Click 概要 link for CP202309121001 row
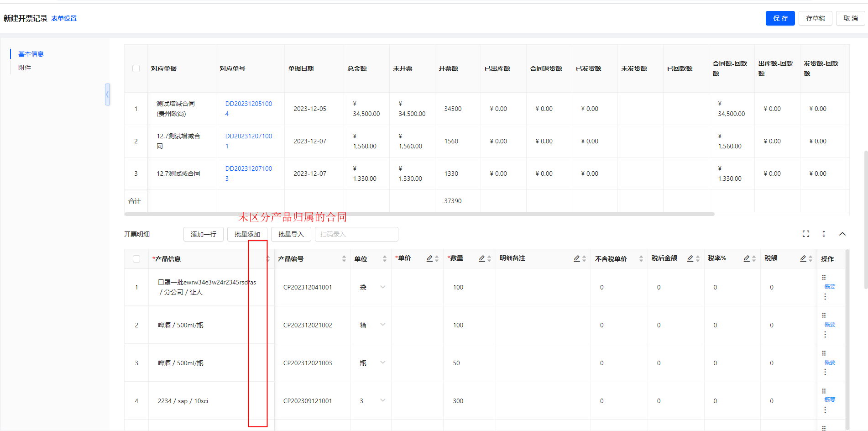 tap(830, 400)
